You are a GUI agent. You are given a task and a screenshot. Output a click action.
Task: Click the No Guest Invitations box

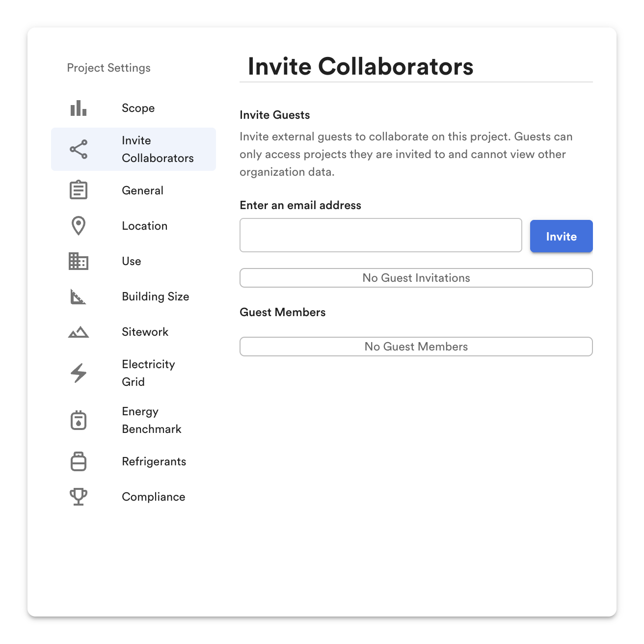click(x=416, y=278)
